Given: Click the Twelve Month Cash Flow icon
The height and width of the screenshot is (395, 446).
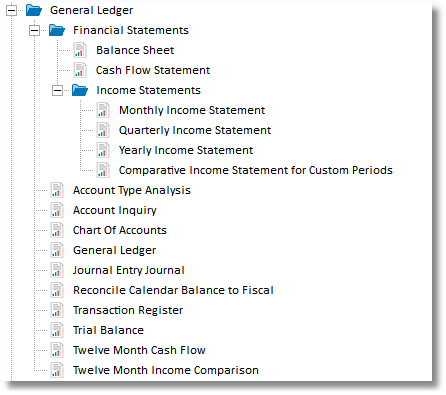Looking at the screenshot, I should click(57, 350).
